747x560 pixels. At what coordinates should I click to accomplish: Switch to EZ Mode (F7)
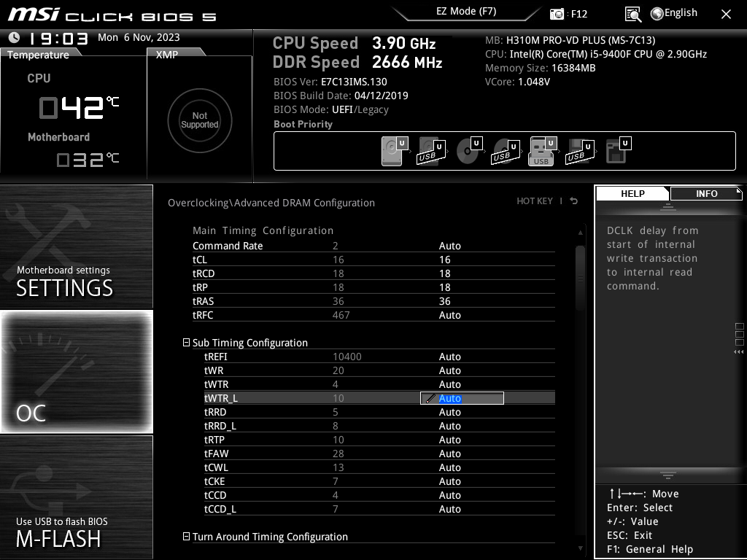pos(466,12)
